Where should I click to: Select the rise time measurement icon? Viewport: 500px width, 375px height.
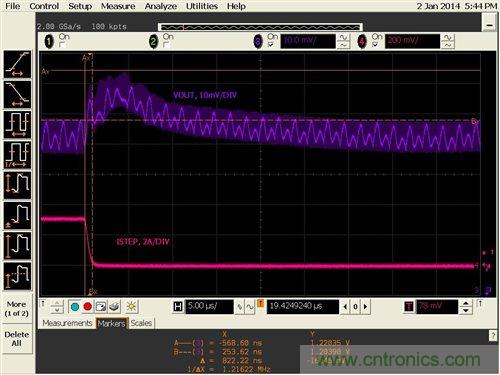(x=18, y=64)
